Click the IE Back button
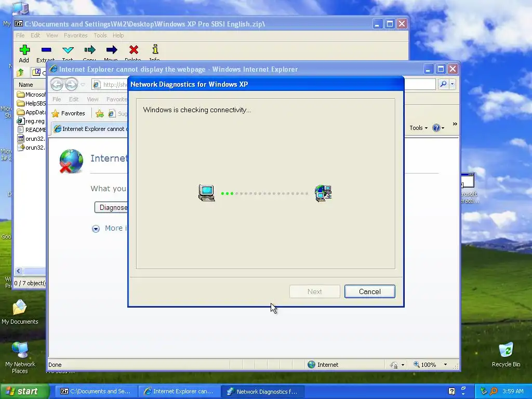532x399 pixels. pyautogui.click(x=57, y=84)
